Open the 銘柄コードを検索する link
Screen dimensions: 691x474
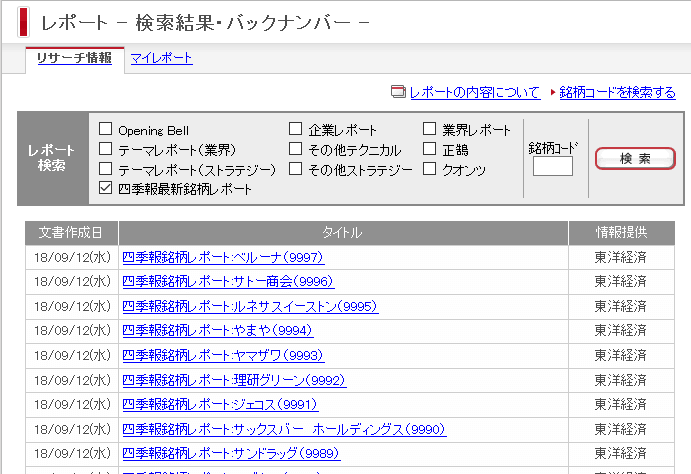tap(617, 93)
